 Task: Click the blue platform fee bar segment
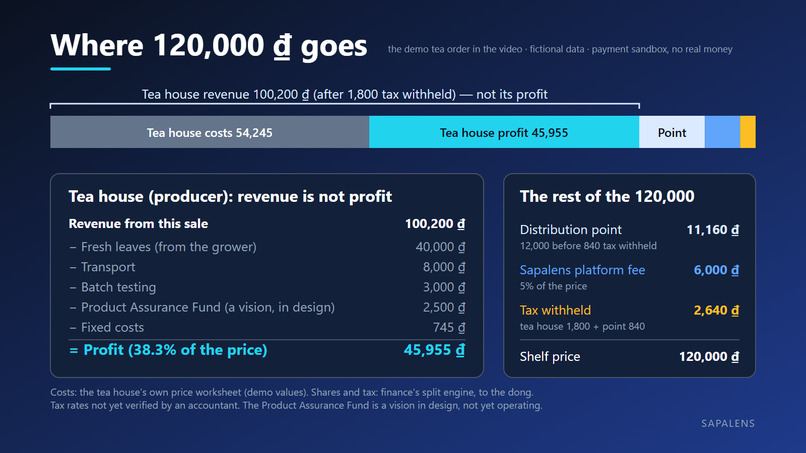(722, 132)
